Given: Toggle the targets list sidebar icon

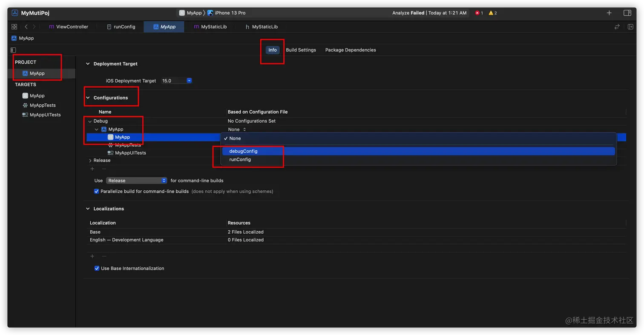Looking at the screenshot, I should 13,50.
